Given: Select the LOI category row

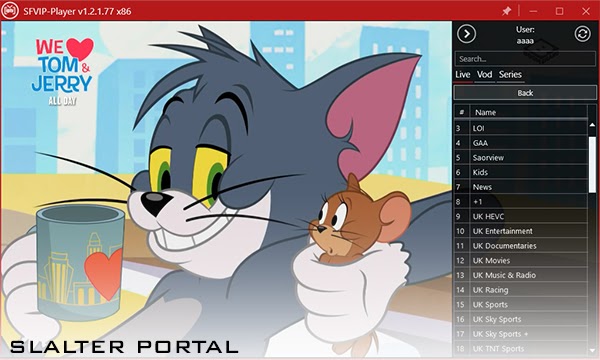Looking at the screenshot, I should 521,128.
